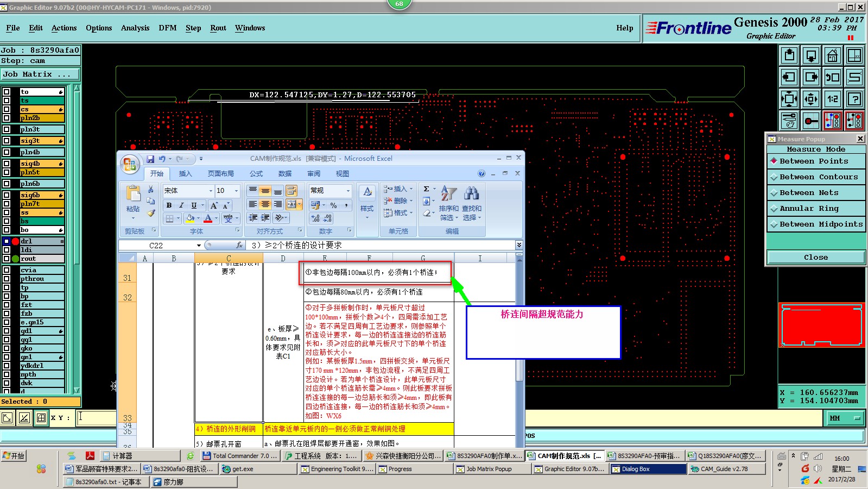Click the pan down view icon

tap(811, 55)
